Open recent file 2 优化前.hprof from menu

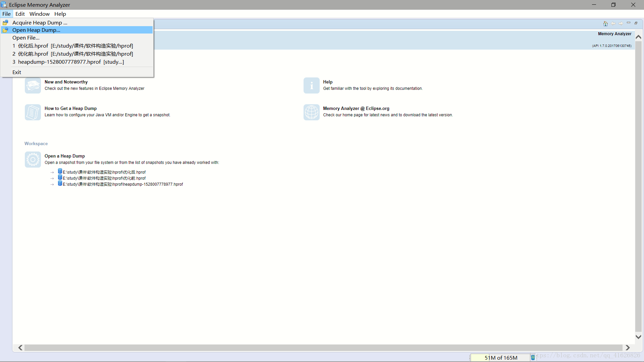tap(77, 54)
